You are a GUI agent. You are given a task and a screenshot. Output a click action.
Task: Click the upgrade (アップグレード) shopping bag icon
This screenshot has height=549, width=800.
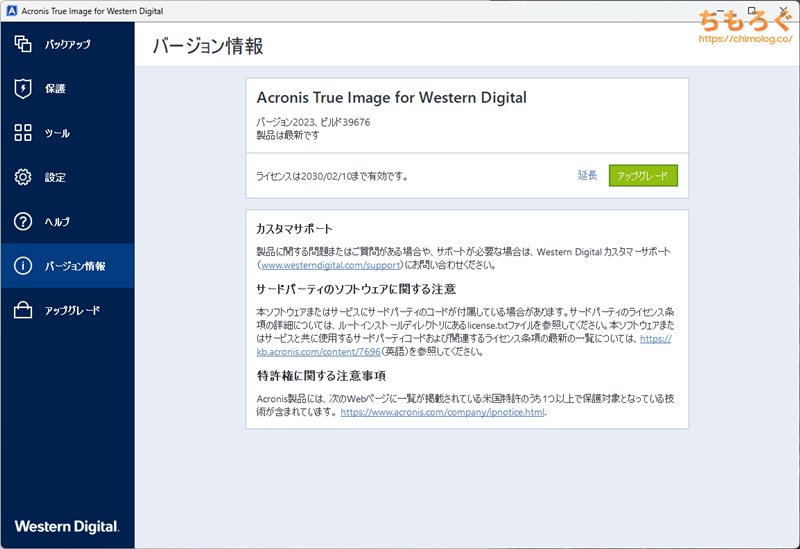(x=23, y=310)
